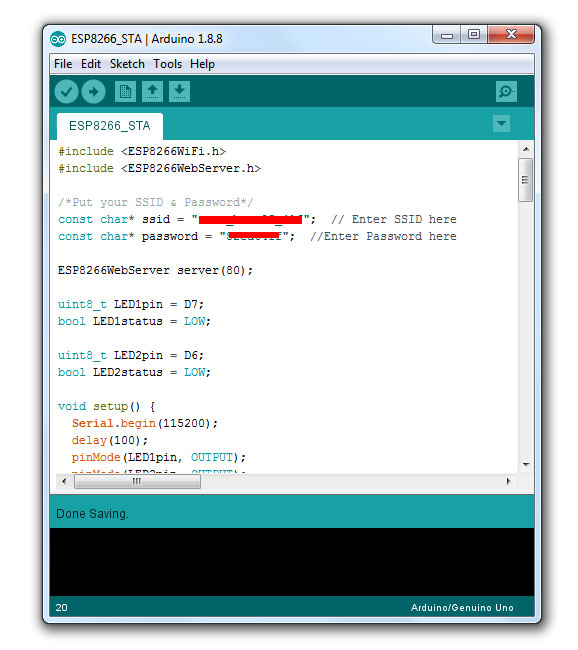Click the vertical scrollbar down arrow

coord(526,465)
